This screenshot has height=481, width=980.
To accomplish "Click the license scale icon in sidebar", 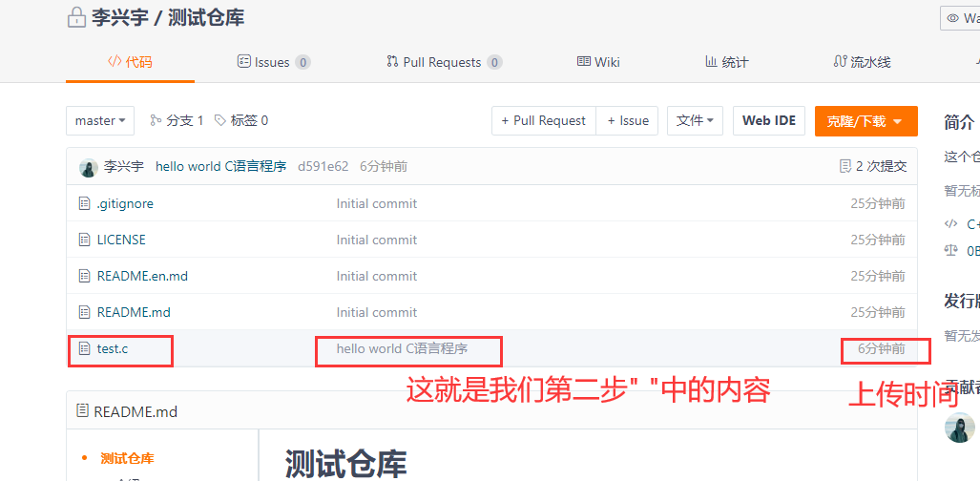I will (950, 250).
